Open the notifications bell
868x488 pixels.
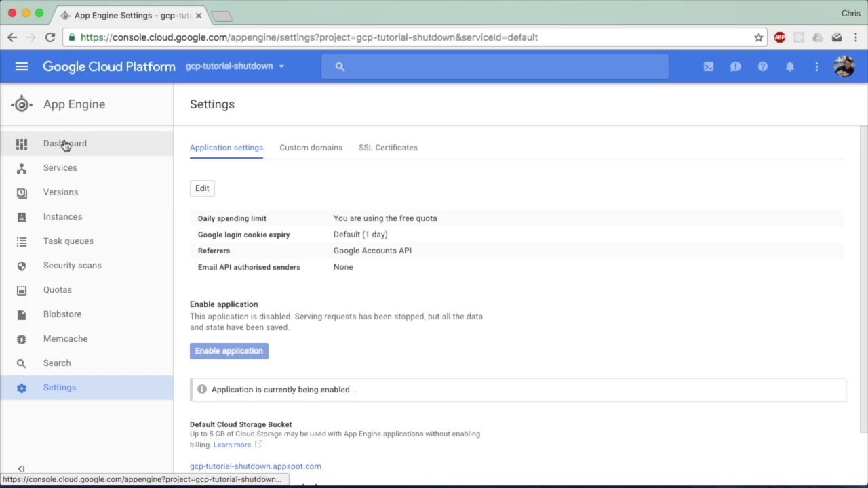[790, 66]
